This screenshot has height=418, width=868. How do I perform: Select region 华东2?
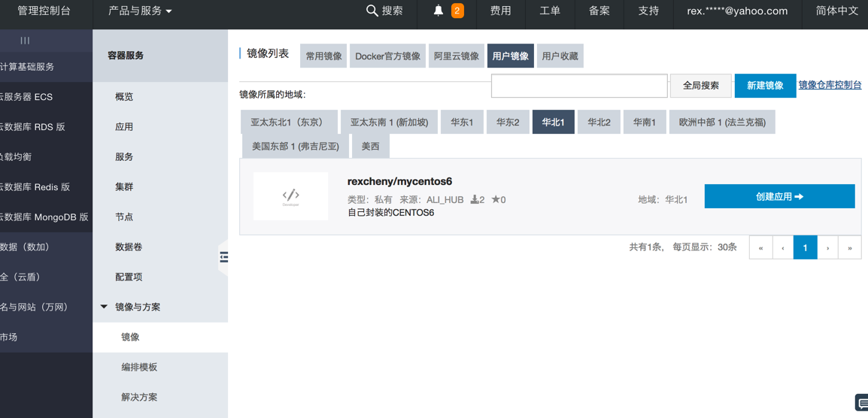(508, 122)
